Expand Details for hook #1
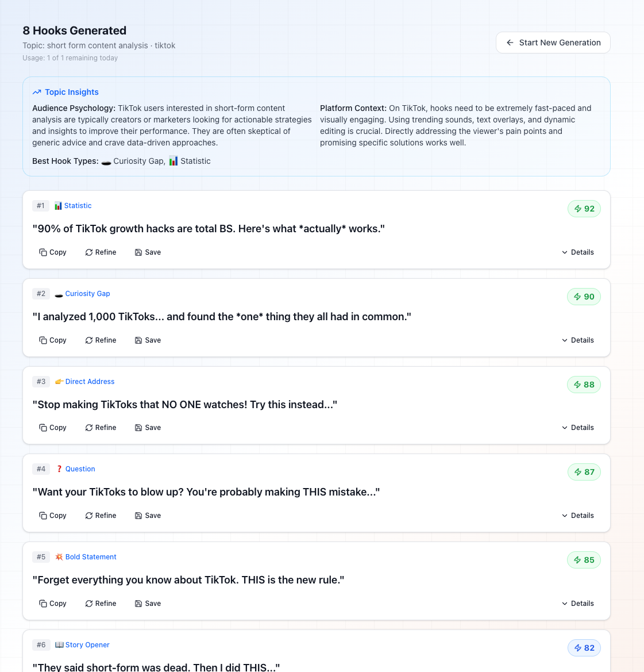644x672 pixels. [577, 252]
